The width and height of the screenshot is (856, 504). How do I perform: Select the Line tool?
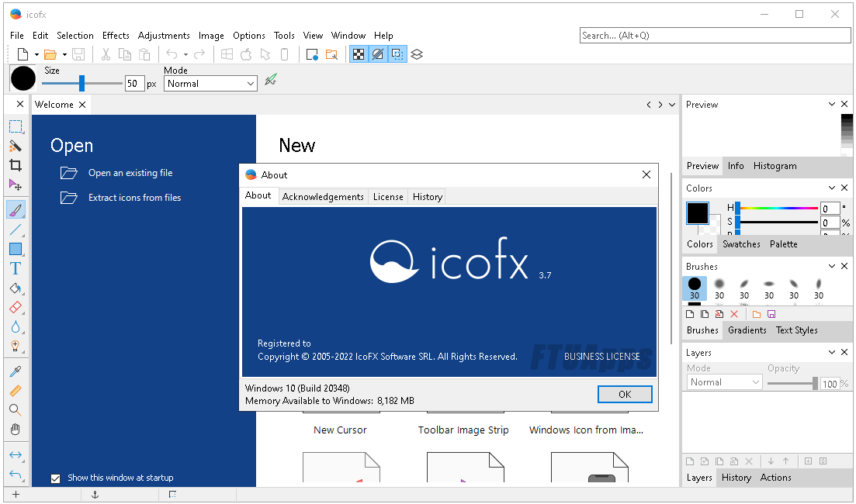pos(16,230)
